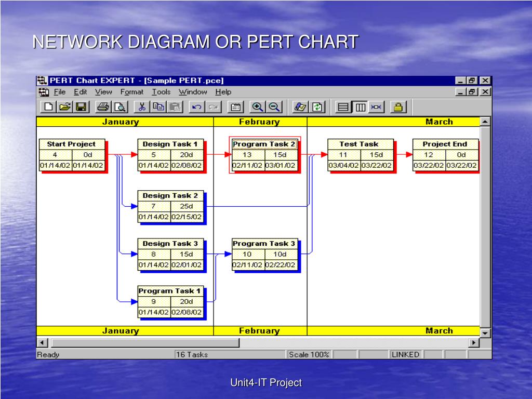Select the Start Project task box

tap(72, 155)
